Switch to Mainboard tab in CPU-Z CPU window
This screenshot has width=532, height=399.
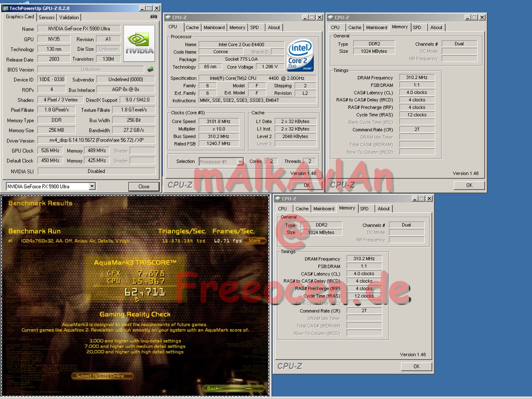tap(214, 28)
